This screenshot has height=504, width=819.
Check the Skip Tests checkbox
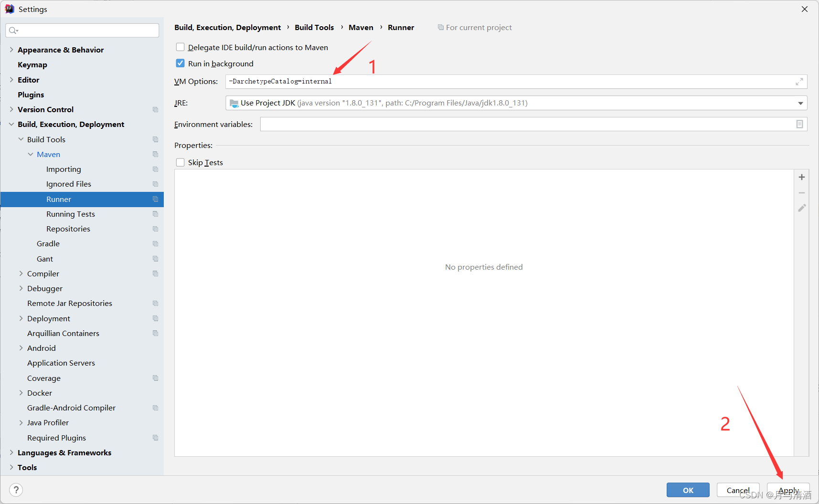coord(180,162)
